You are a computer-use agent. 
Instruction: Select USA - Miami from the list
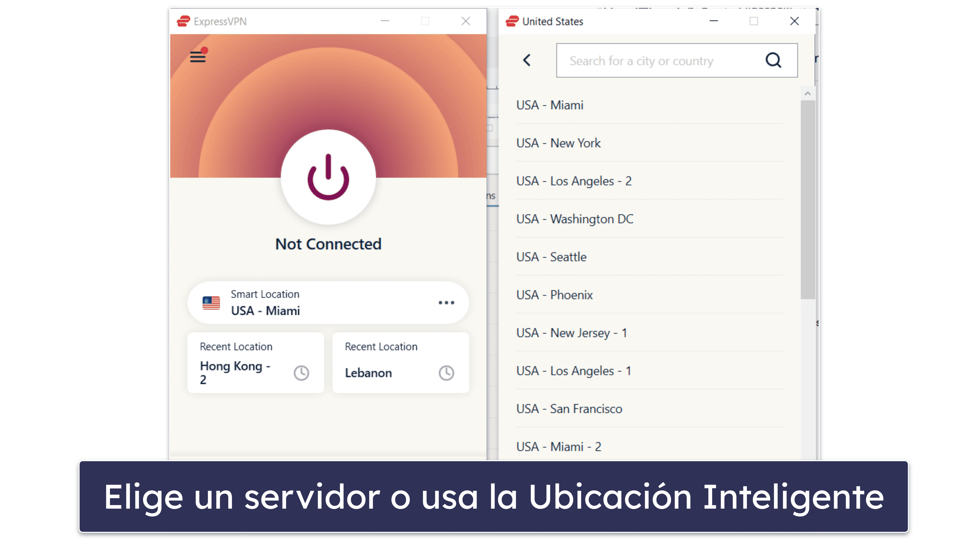649,105
